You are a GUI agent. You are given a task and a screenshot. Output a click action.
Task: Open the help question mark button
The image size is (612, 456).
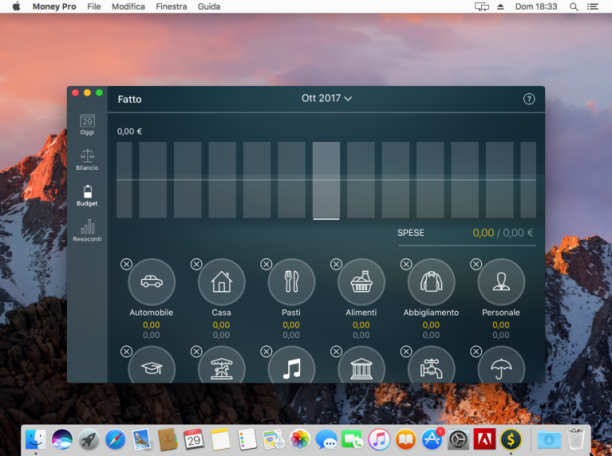pyautogui.click(x=529, y=99)
